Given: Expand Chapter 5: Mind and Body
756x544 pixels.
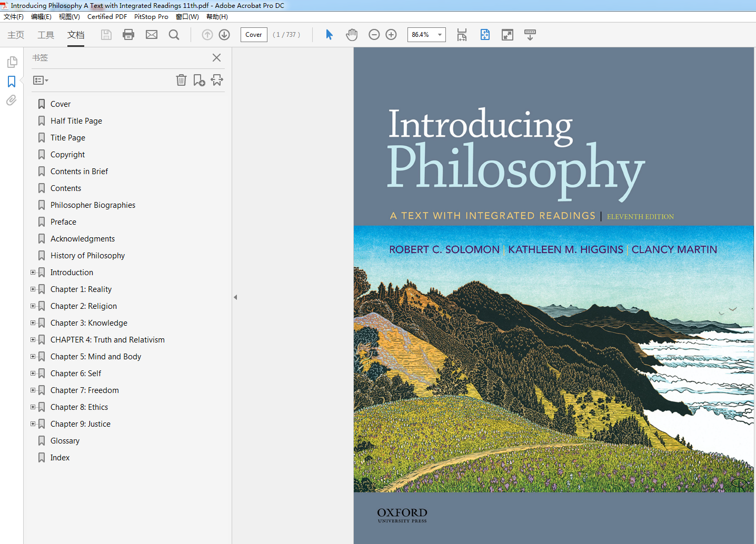Looking at the screenshot, I should (33, 357).
